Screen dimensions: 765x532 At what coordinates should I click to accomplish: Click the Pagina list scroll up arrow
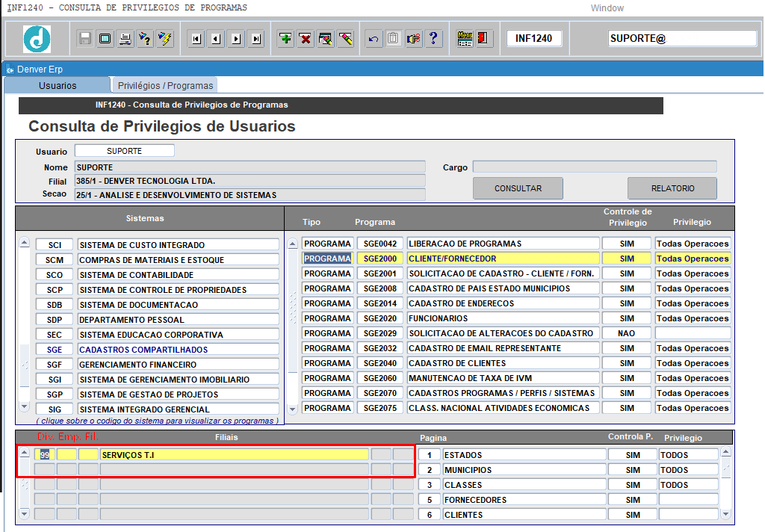pyautogui.click(x=726, y=451)
